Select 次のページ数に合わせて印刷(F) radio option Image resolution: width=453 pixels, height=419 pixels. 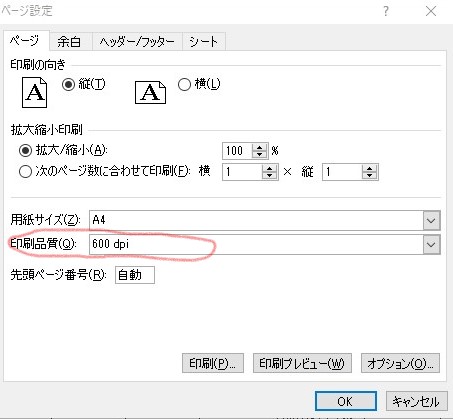coord(25,172)
